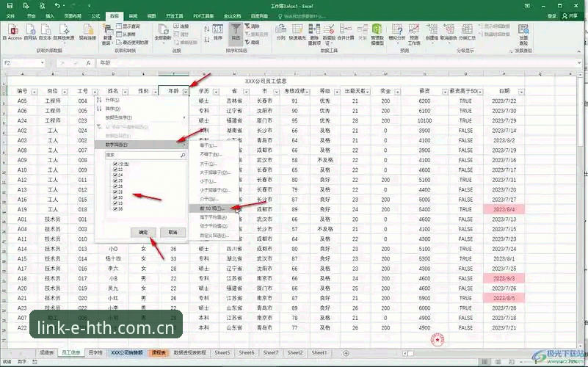Click the 共享 (Share) button
This screenshot has height=367, width=588.
click(x=570, y=16)
